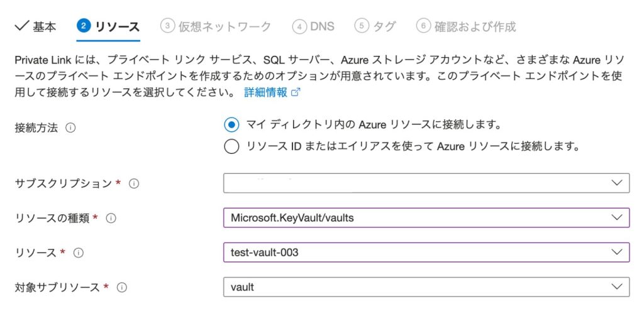Click the step 2 リソース circle icon

(x=84, y=26)
